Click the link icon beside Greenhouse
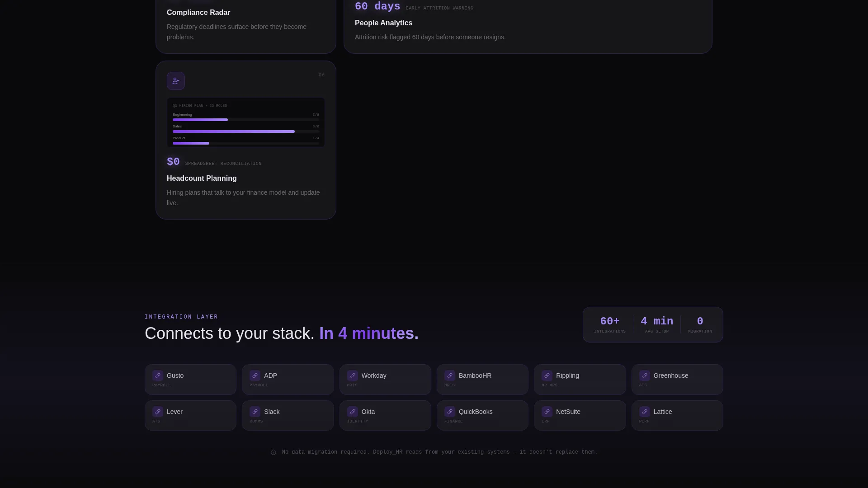The height and width of the screenshot is (488, 868). point(645,375)
